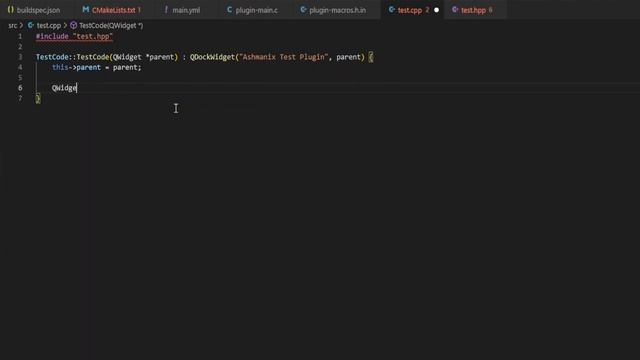Click the test.cpp breadcrumb item
Viewport: 640px width, 360px height.
click(x=49, y=25)
